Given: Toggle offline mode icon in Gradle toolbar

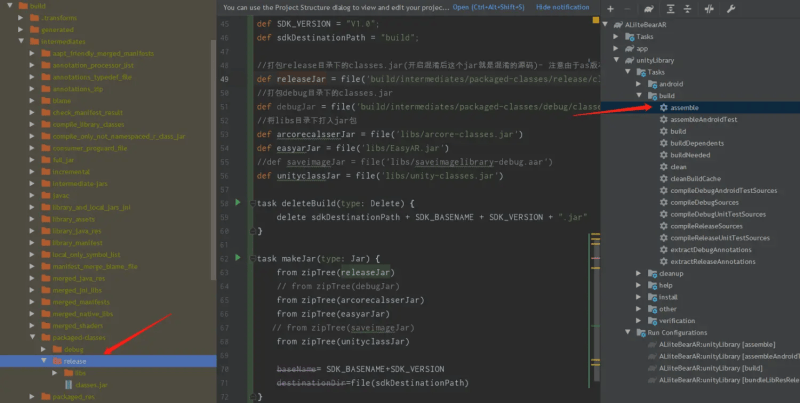Looking at the screenshot, I should (711, 8).
